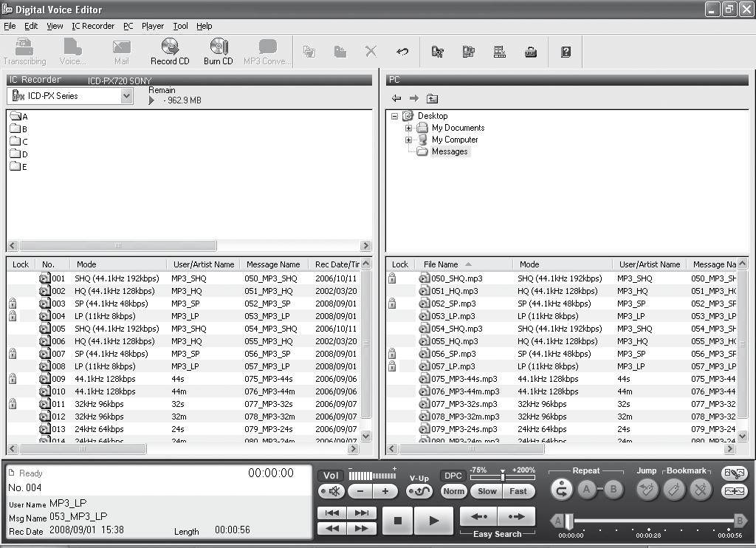Click the mute volume button

tap(331, 492)
